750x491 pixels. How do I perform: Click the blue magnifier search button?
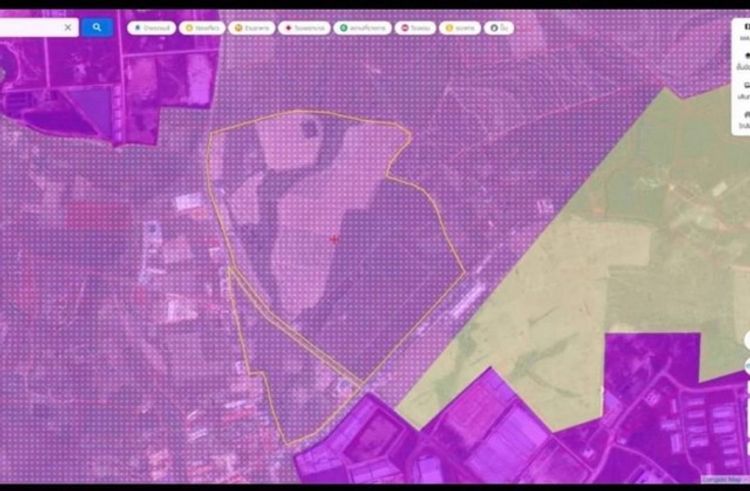tap(97, 28)
